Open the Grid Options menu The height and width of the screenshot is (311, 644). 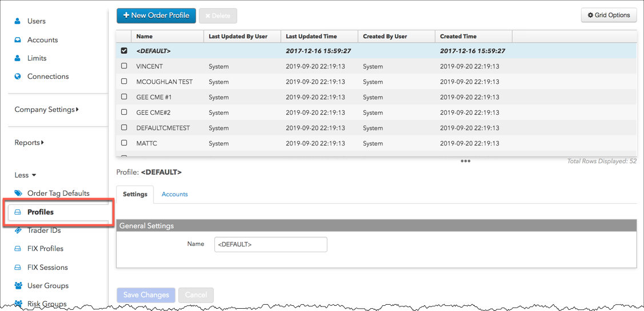coord(609,15)
